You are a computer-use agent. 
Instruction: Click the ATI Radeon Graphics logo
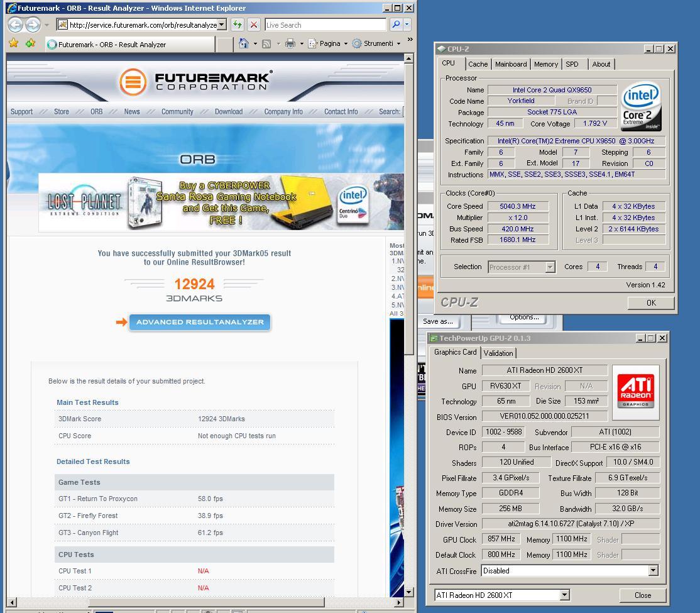[x=636, y=392]
